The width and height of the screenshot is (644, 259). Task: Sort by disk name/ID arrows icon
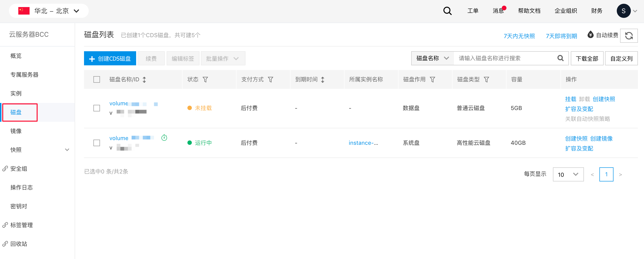144,80
